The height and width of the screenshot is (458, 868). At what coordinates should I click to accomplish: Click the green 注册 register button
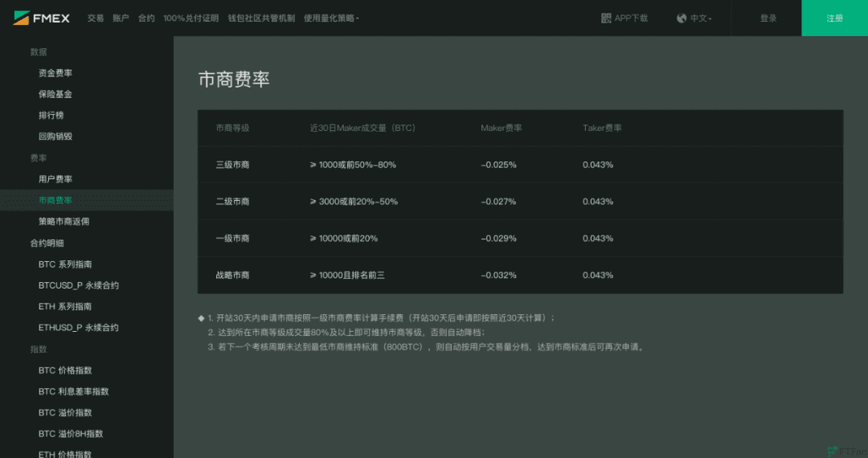834,18
